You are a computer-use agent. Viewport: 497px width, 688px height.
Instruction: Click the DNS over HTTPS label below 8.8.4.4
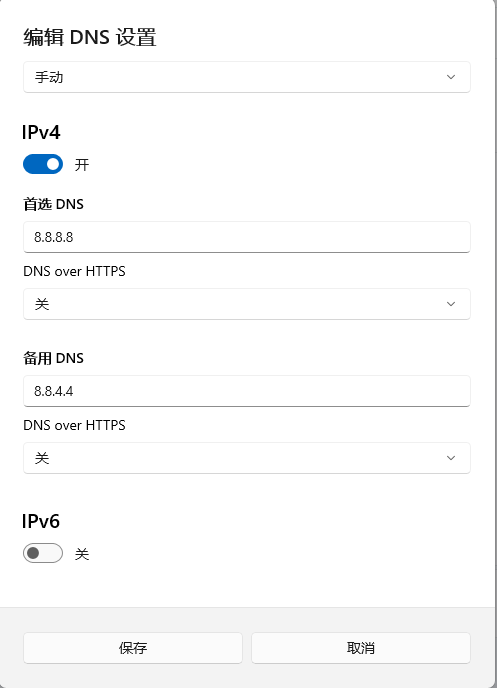click(x=74, y=425)
